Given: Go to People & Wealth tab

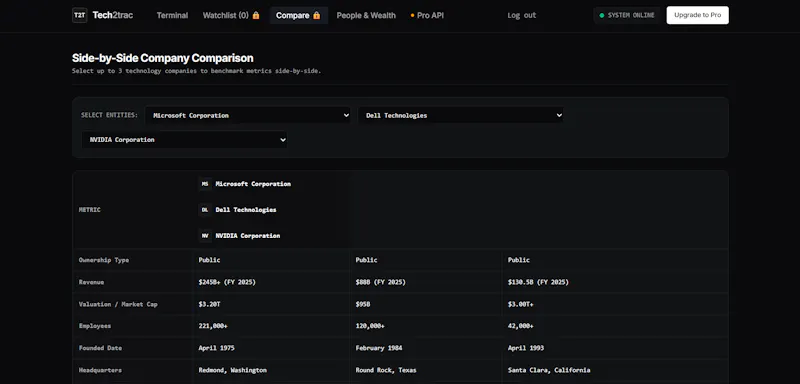Looking at the screenshot, I should [366, 15].
